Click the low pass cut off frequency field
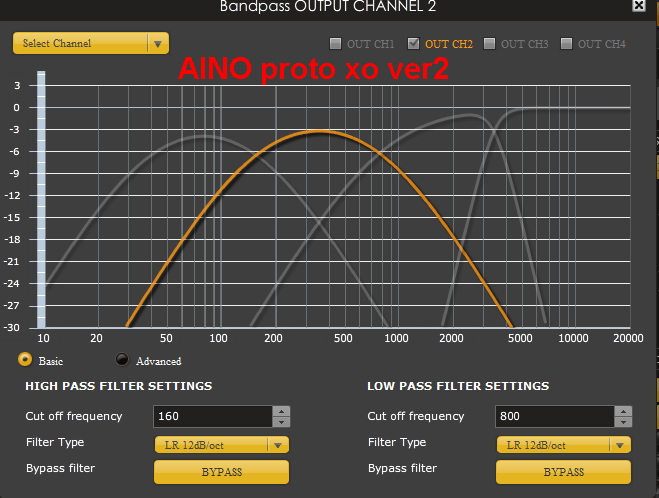The image size is (659, 498). (555, 416)
